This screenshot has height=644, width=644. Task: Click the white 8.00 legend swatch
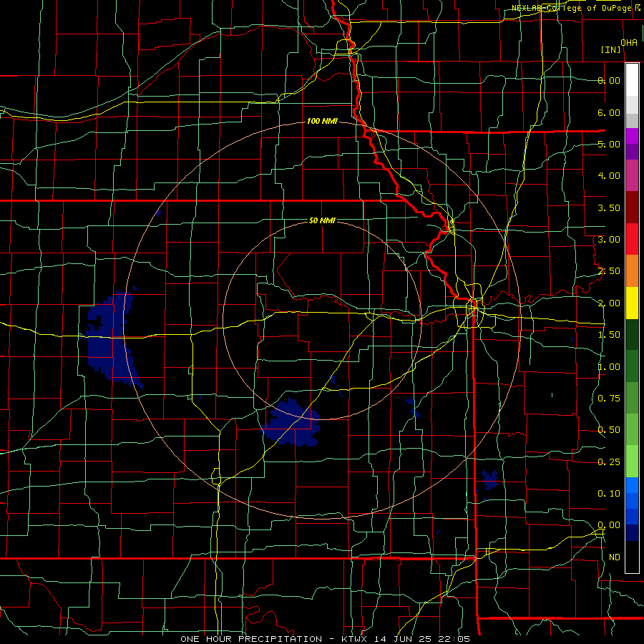632,80
